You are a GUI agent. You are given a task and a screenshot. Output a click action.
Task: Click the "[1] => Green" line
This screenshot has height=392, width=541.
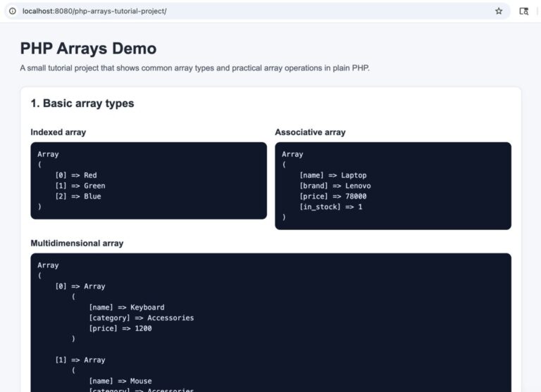click(80, 186)
